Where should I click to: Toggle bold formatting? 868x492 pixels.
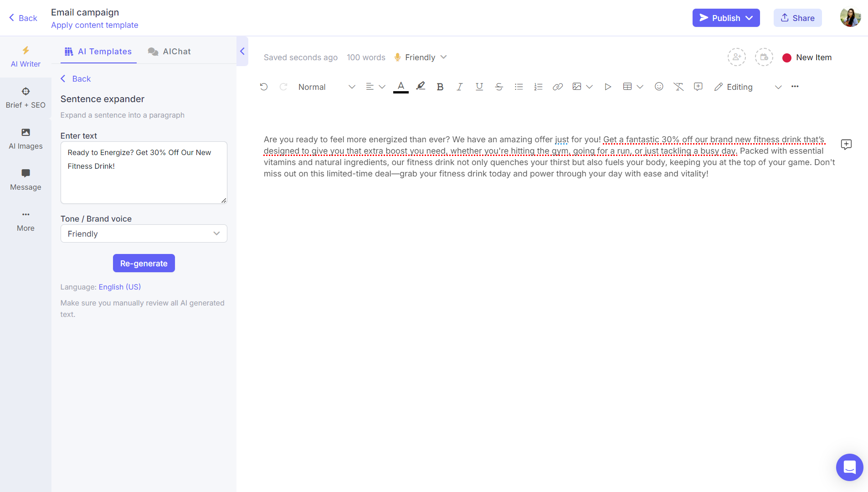(440, 86)
